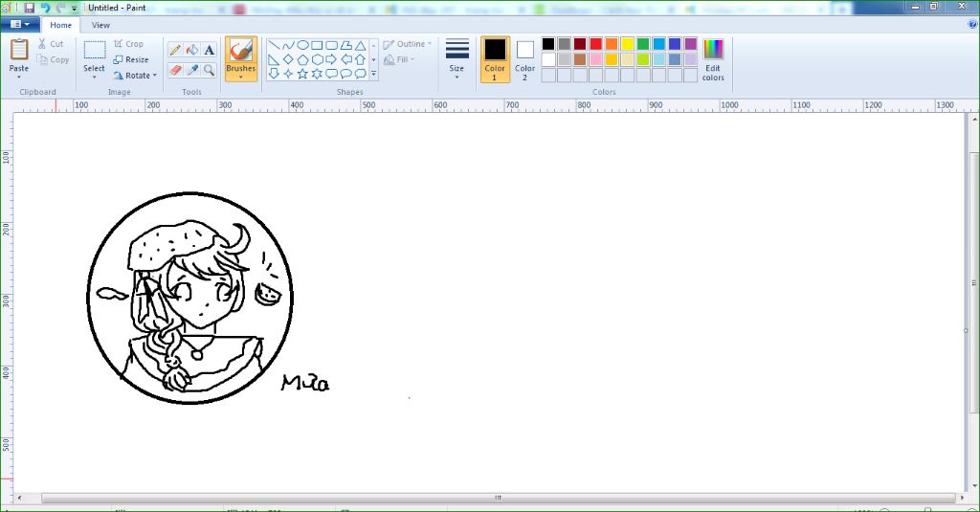Click the Paste clipboard icon
Image resolution: width=980 pixels, height=512 pixels.
(x=19, y=50)
